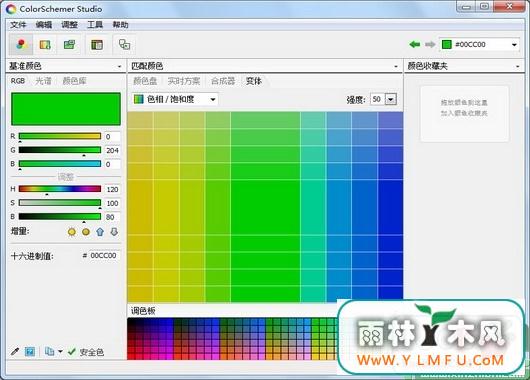The width and height of the screenshot is (530, 380).
Task: Open the 匹配颜色 panel menu arrow
Action: pyautogui.click(x=396, y=67)
